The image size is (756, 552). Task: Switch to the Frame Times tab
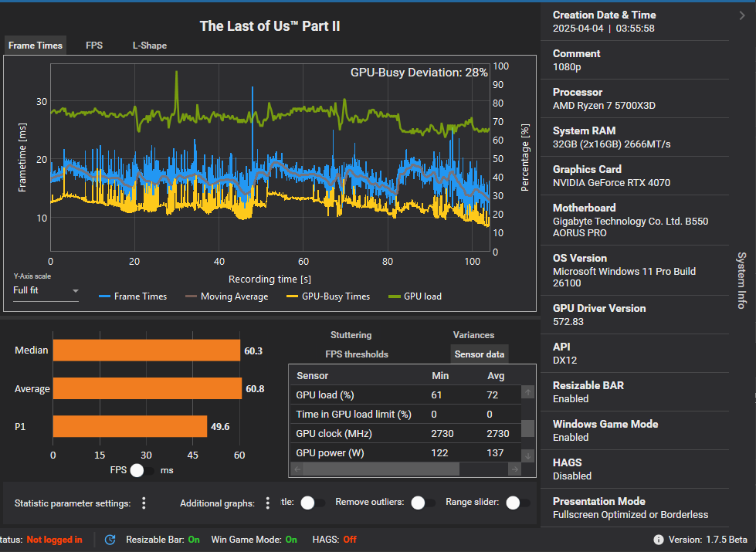pos(36,46)
